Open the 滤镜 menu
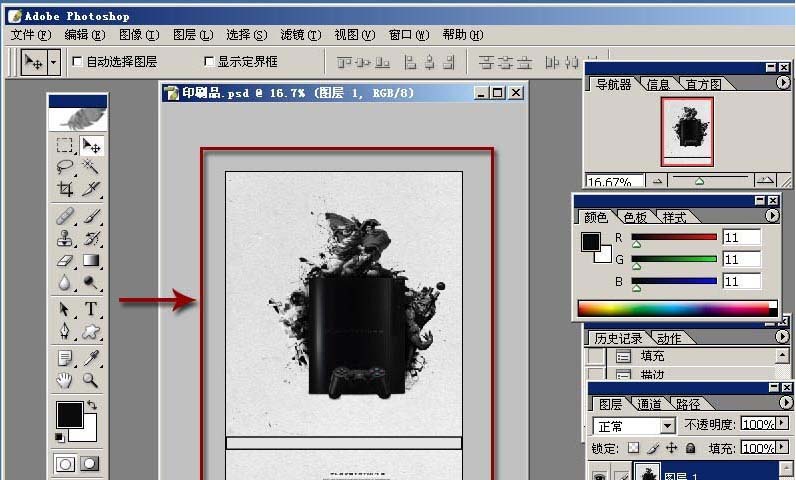The height and width of the screenshot is (480, 796). (301, 35)
